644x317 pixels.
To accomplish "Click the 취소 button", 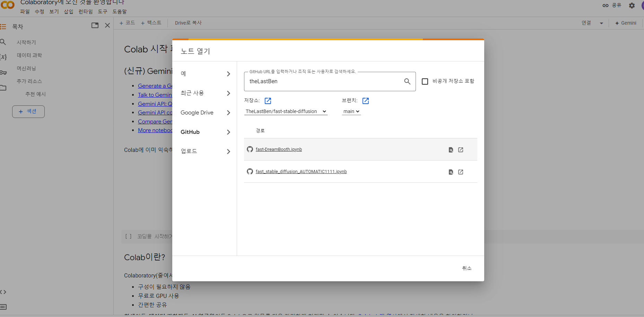I will pyautogui.click(x=467, y=268).
